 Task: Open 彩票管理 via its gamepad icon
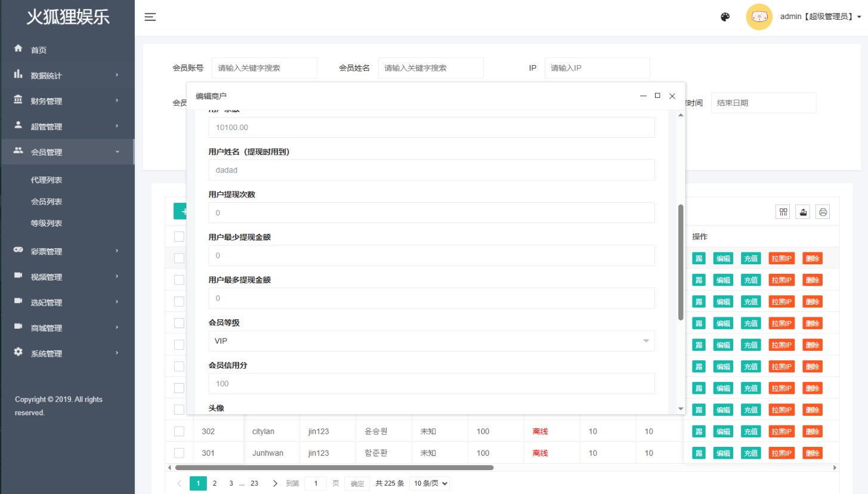[18, 251]
